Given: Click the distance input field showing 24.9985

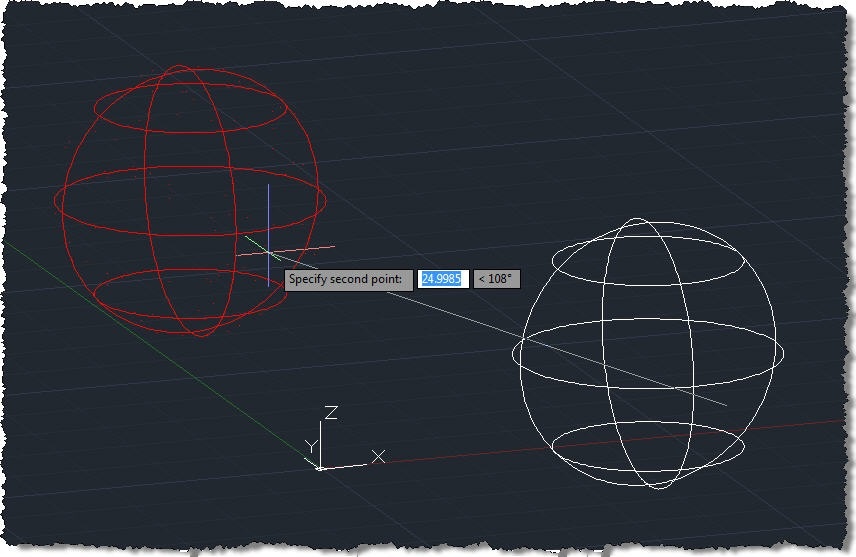Looking at the screenshot, I should [442, 279].
